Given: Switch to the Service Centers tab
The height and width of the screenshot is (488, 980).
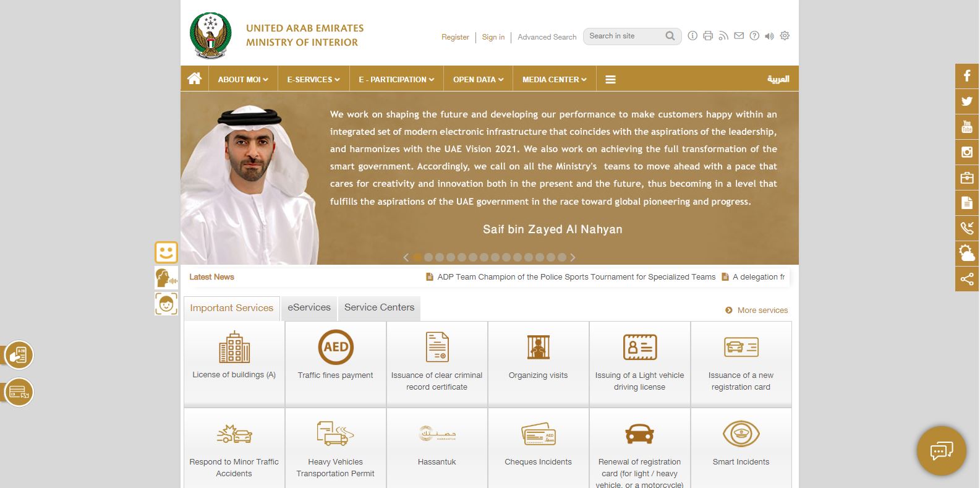Looking at the screenshot, I should pos(379,307).
